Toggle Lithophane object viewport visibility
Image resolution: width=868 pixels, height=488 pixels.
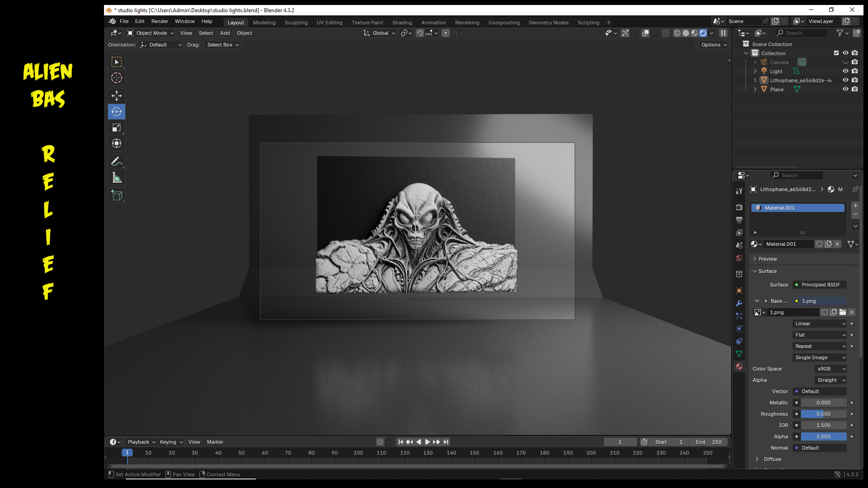click(845, 80)
